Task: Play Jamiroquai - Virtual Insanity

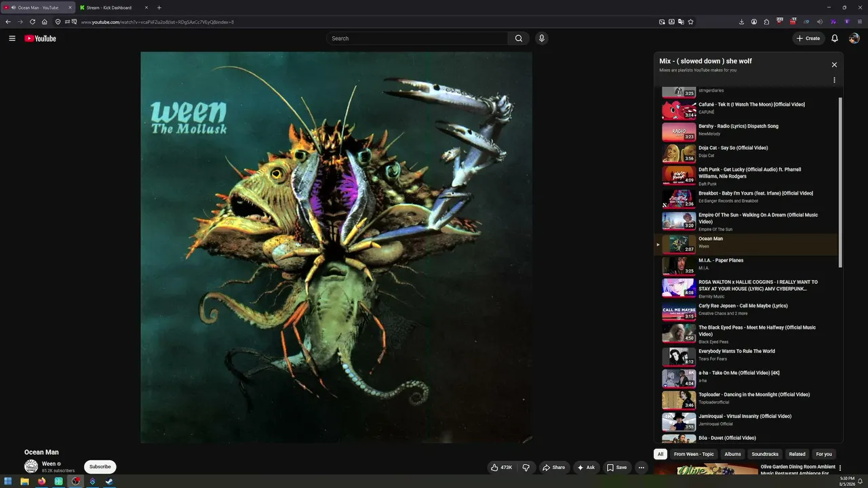Action: pos(747,421)
